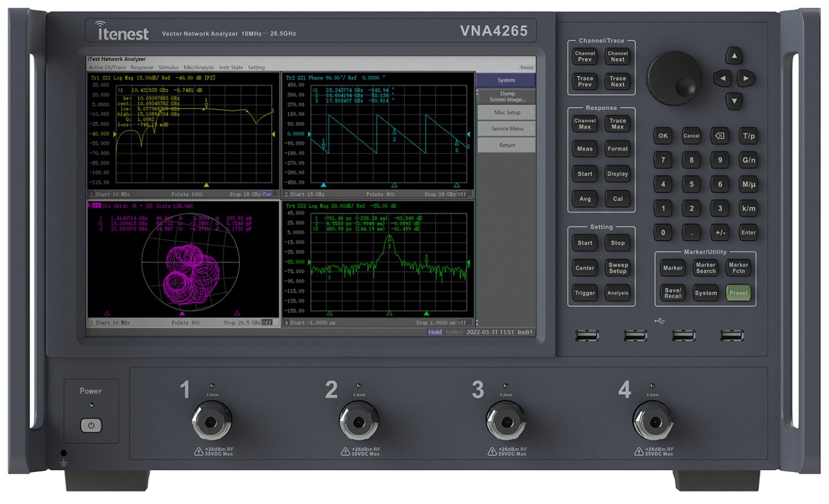
Task: Toggle the Hold status indicator
Action: point(435,333)
